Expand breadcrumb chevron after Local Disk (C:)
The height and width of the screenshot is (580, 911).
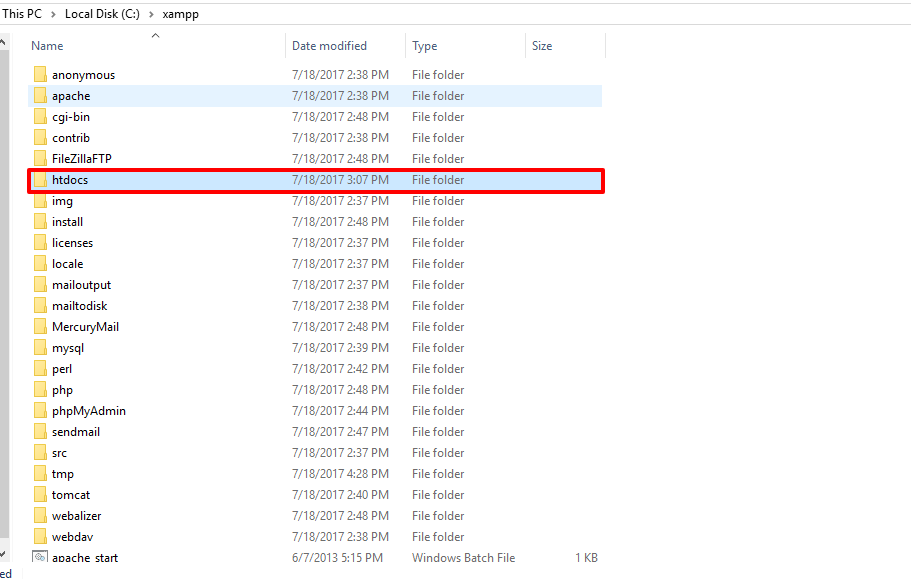click(x=150, y=14)
